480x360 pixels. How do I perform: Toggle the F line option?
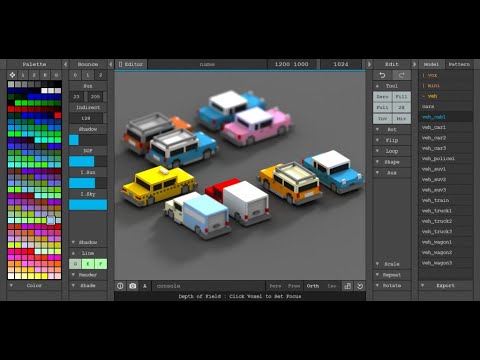click(100, 264)
